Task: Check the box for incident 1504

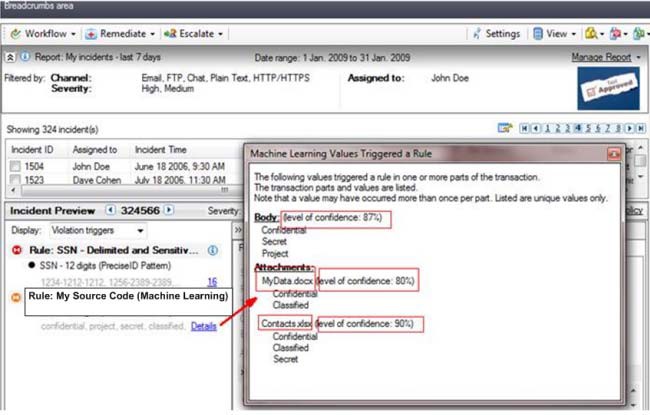Action: point(16,167)
